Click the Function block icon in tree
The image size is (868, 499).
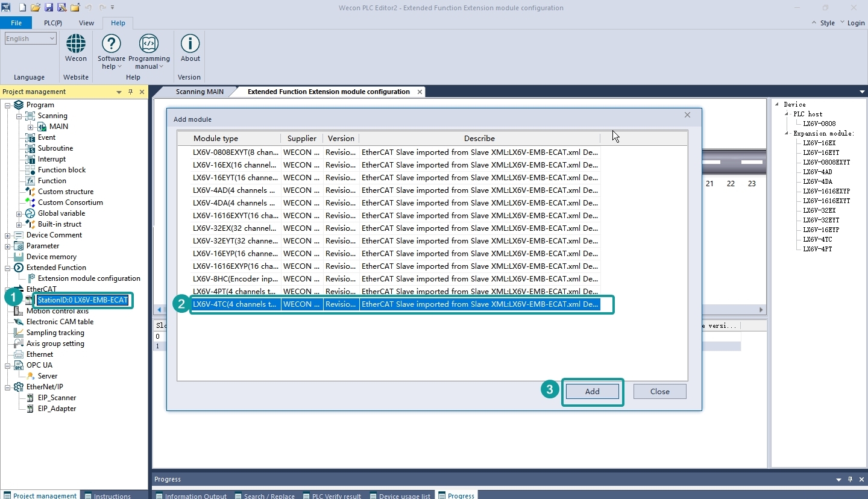30,170
